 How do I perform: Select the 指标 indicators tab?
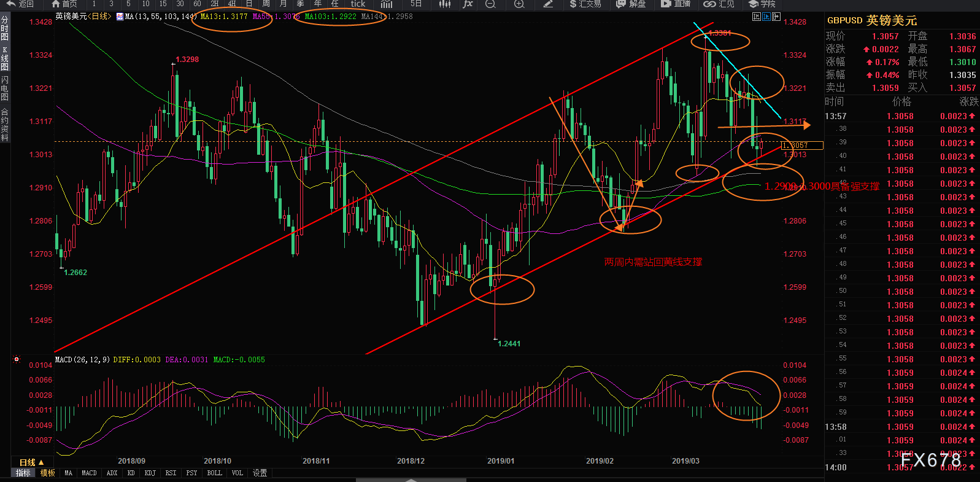(x=23, y=473)
